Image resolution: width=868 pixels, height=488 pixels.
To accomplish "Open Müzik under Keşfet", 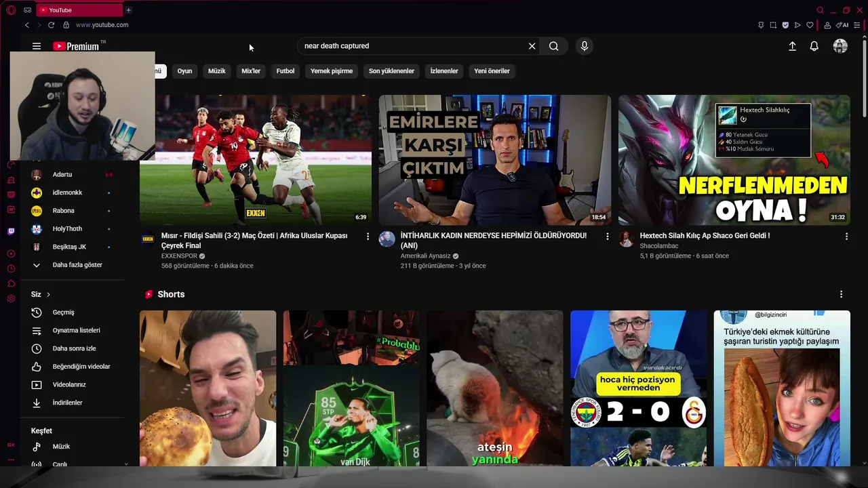I will tap(73, 447).
